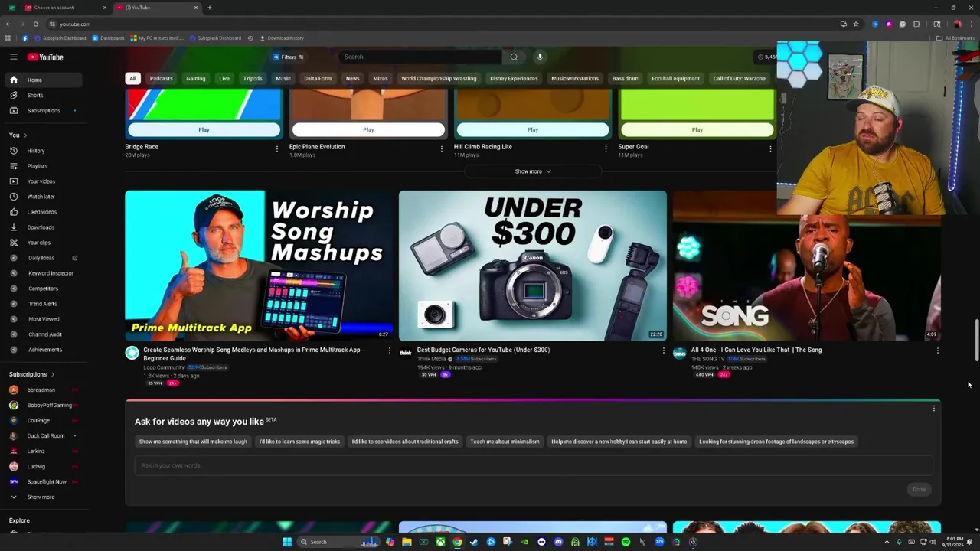This screenshot has height=551, width=980.
Task: Select the Podcasts filter chip
Action: [x=161, y=78]
